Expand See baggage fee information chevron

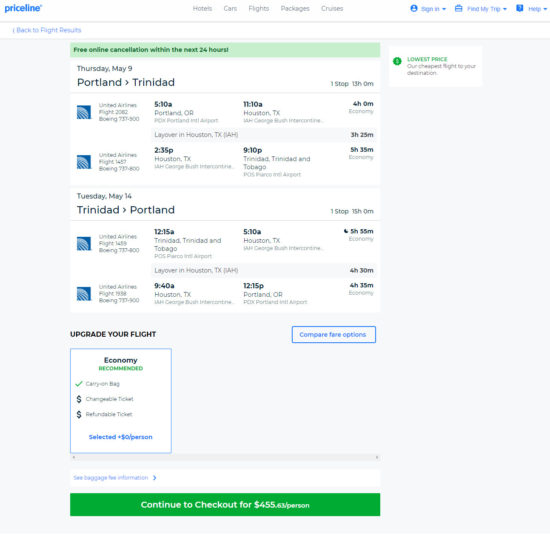(x=155, y=478)
